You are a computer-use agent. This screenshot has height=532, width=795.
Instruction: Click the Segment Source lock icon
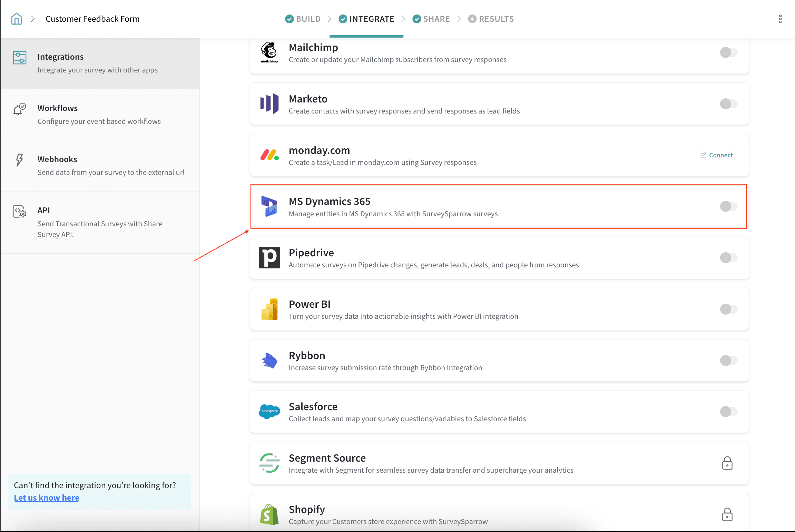[x=727, y=463]
